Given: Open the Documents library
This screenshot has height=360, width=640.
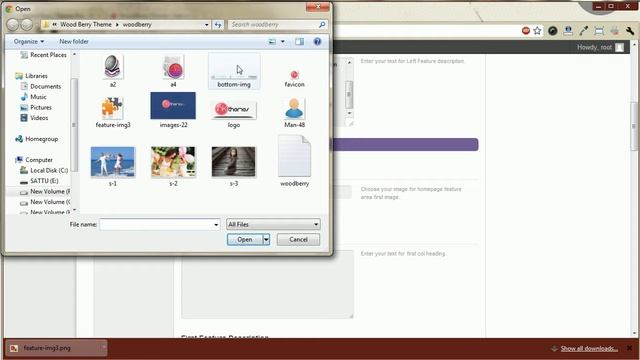Looking at the screenshot, I should 41,87.
